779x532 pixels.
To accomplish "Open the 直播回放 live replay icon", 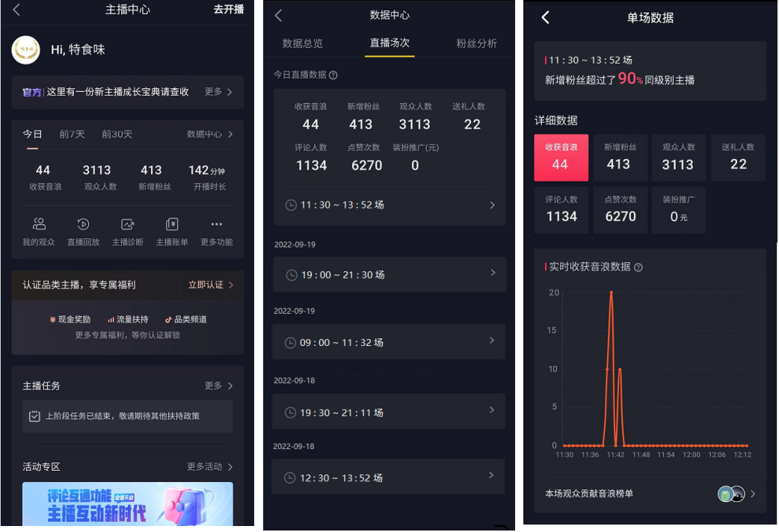I will (x=83, y=224).
